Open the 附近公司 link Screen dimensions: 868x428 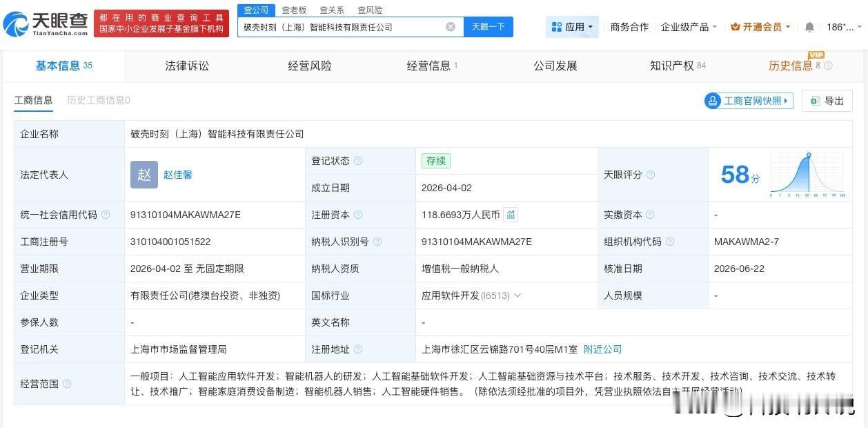[x=603, y=349]
